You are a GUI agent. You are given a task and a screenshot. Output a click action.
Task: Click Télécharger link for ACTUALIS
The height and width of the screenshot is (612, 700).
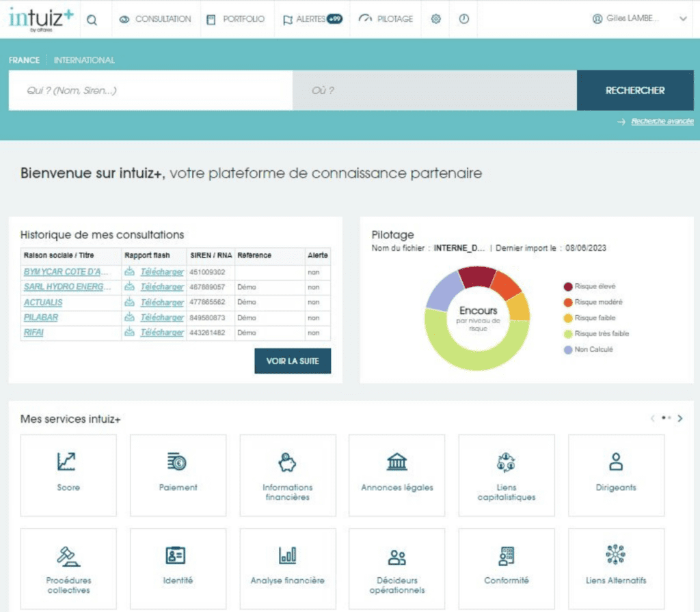point(162,303)
